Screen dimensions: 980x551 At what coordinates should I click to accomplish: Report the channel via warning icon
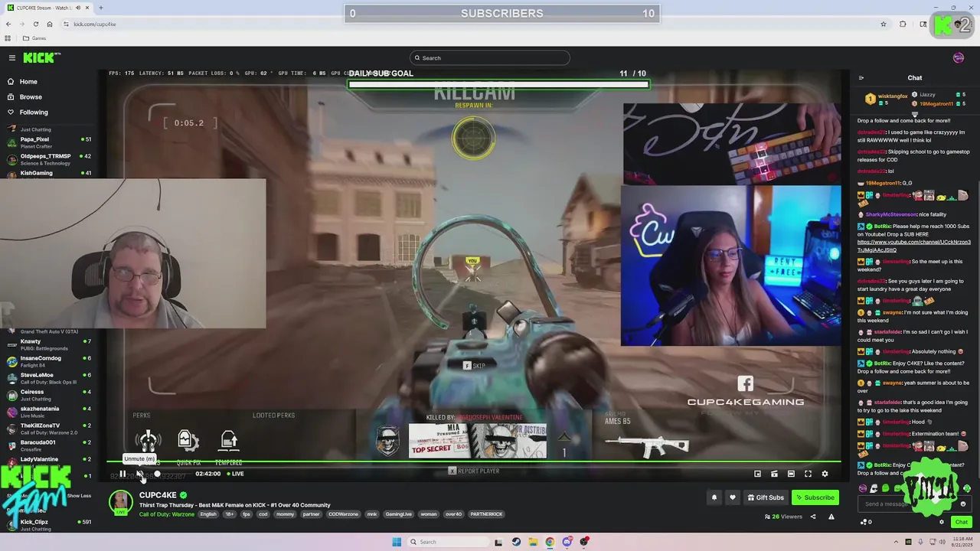831,517
